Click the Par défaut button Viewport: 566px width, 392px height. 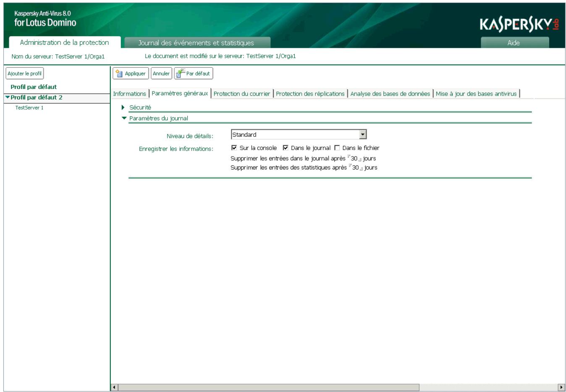pos(194,73)
